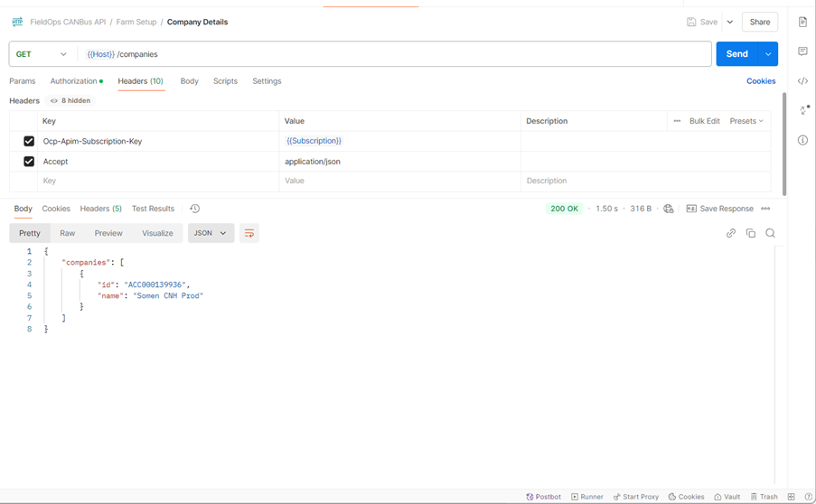This screenshot has height=504, width=816.
Task: Search the response with magnifier icon
Action: pyautogui.click(x=770, y=233)
